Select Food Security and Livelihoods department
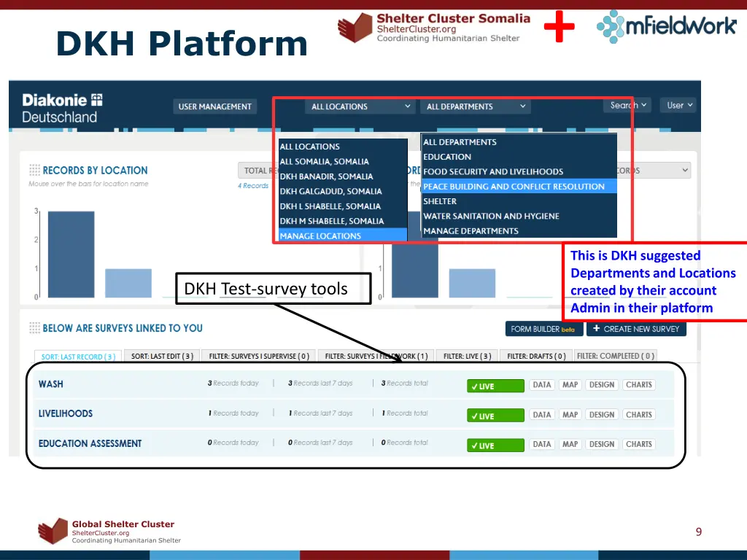This screenshot has width=747, height=560. click(x=519, y=171)
